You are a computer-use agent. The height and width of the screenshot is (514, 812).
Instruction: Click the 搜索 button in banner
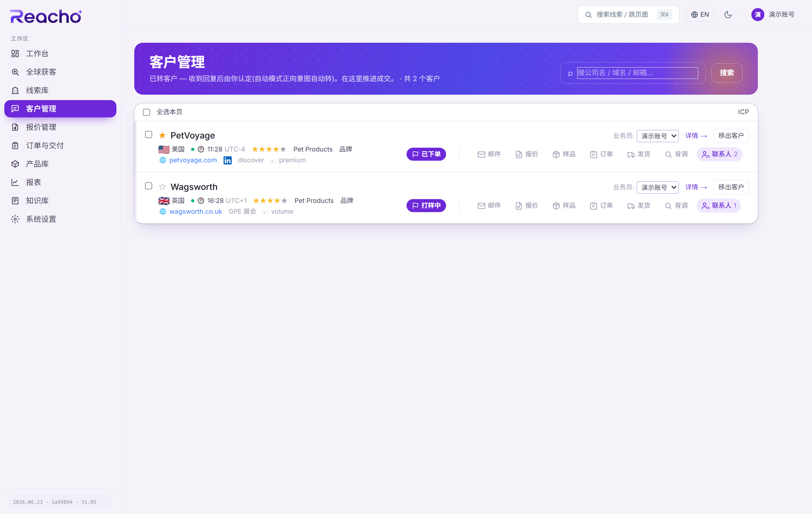tap(727, 73)
